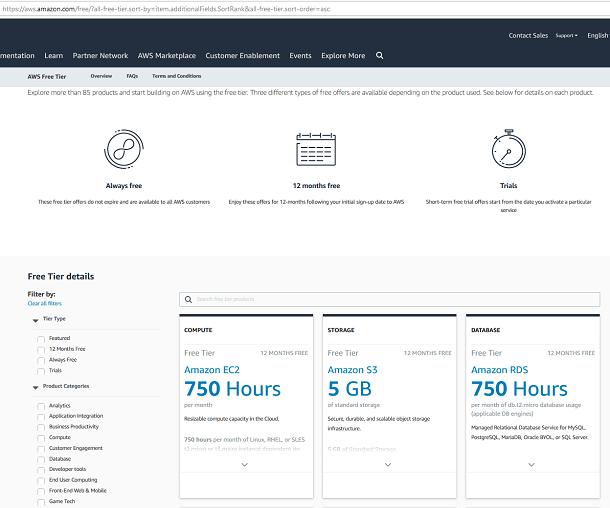
Task: Open the Customer Enablement menu
Action: click(x=242, y=56)
